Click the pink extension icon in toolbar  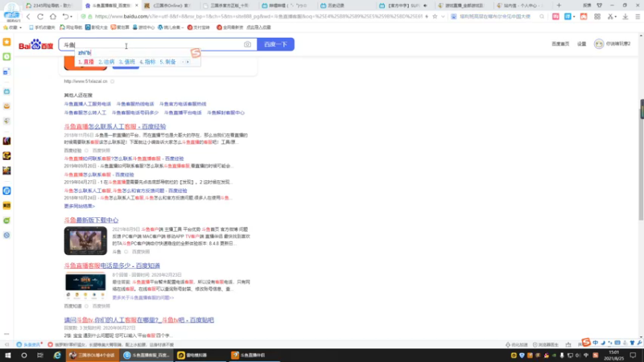555,17
